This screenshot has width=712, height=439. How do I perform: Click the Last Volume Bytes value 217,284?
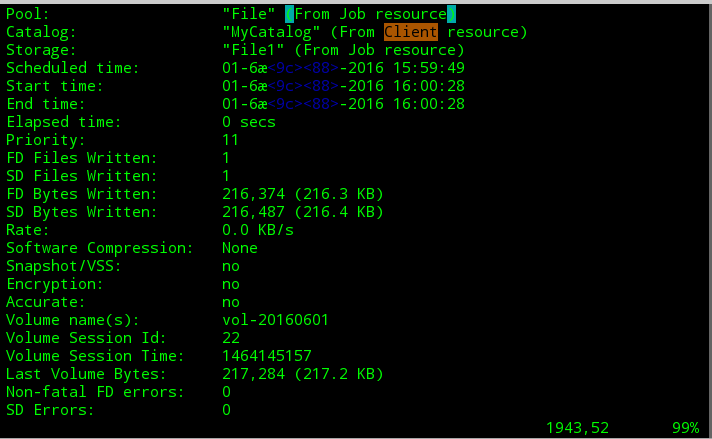click(253, 374)
